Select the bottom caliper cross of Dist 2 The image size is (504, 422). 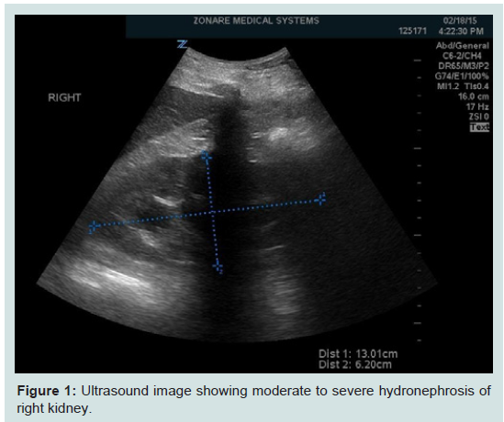[x=218, y=267]
